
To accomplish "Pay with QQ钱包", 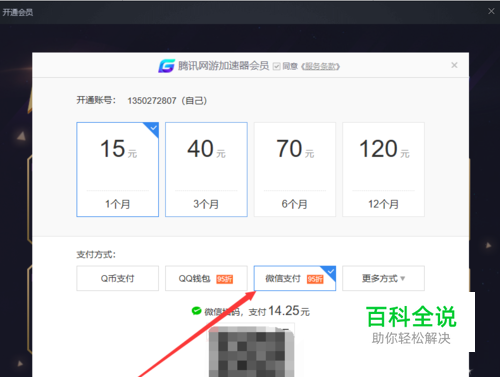I will point(206,278).
